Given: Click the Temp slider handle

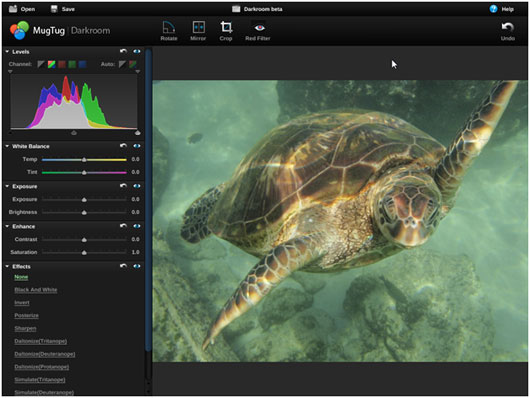Looking at the screenshot, I should point(84,160).
